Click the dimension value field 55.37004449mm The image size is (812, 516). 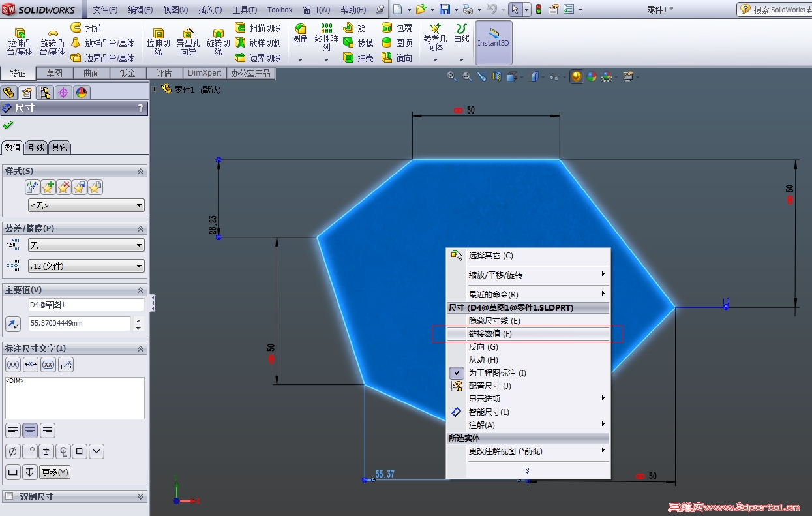(80, 324)
